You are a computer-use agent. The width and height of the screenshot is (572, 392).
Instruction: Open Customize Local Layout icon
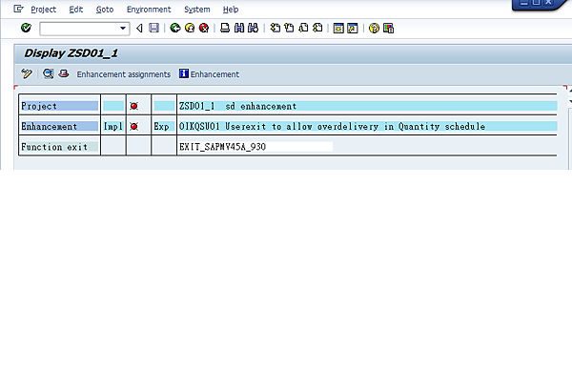pos(389,28)
